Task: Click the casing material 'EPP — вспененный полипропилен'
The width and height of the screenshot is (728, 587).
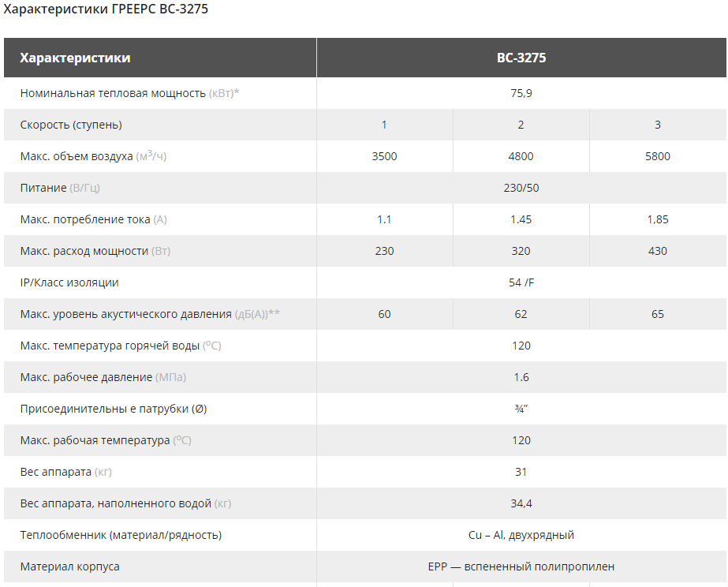Action: pos(521,566)
